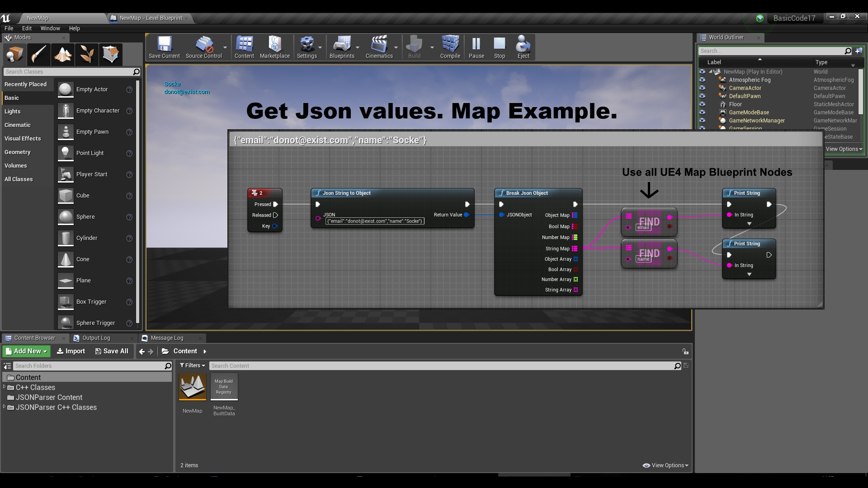This screenshot has height=488, width=868.
Task: Open the Marketplace toolbar icon
Action: click(x=275, y=47)
